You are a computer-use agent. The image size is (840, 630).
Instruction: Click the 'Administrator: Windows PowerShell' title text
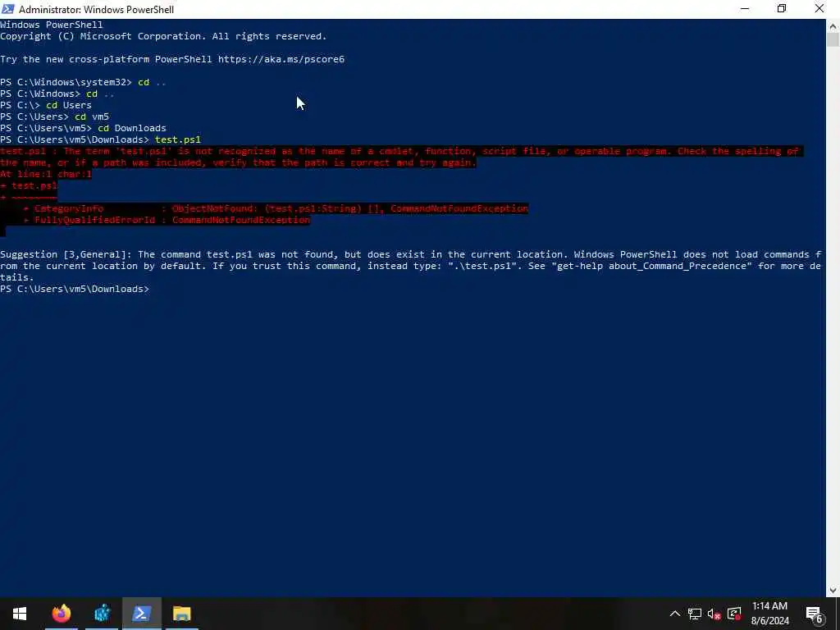pyautogui.click(x=97, y=10)
